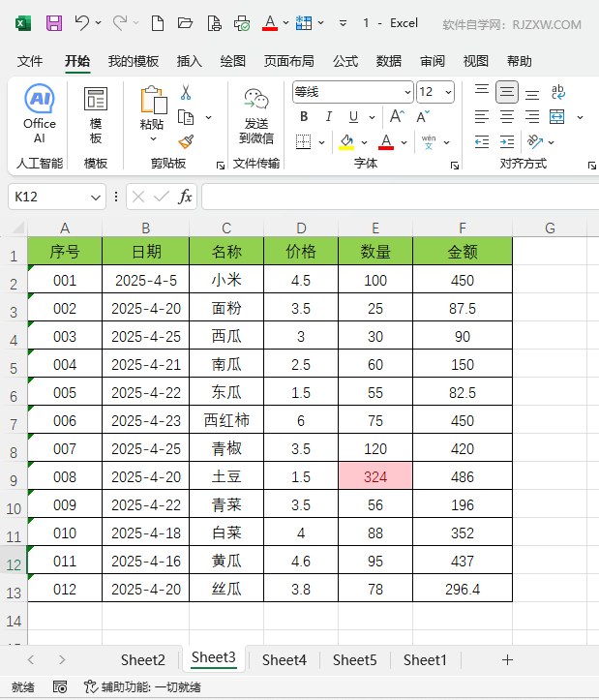Undo the last action

coord(82,23)
